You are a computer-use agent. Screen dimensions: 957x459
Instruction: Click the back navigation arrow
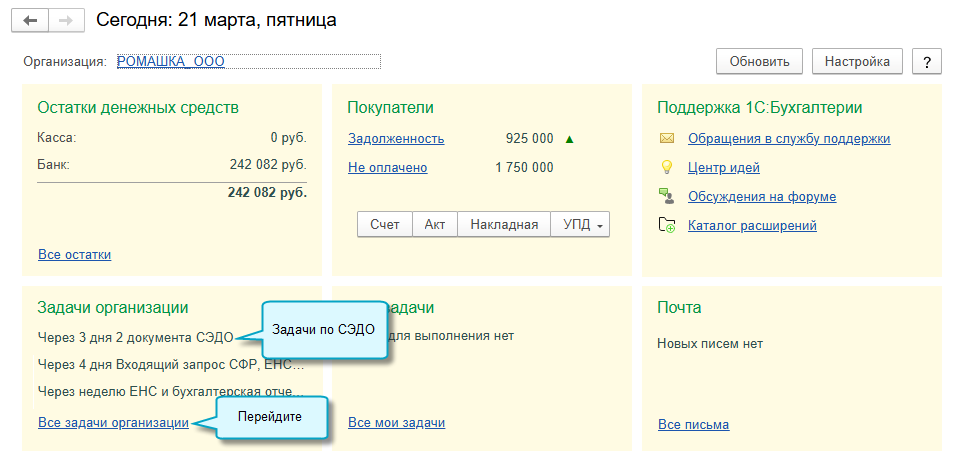pos(30,20)
